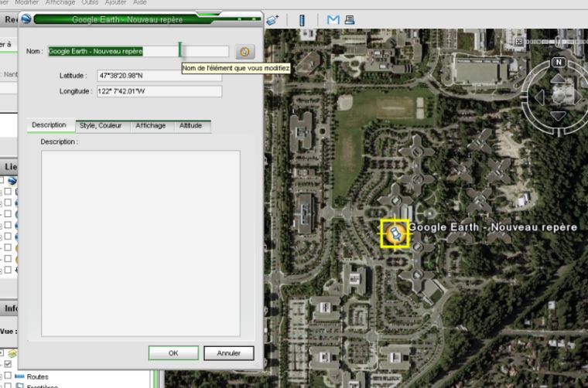This screenshot has height=388, width=588.
Task: Click the Lieux panel header
Action: coord(9,167)
